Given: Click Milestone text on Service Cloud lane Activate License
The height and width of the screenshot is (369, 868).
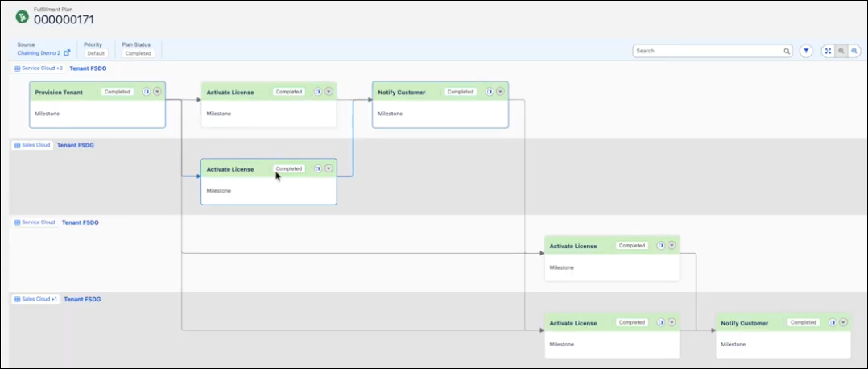Looking at the screenshot, I should (x=562, y=267).
